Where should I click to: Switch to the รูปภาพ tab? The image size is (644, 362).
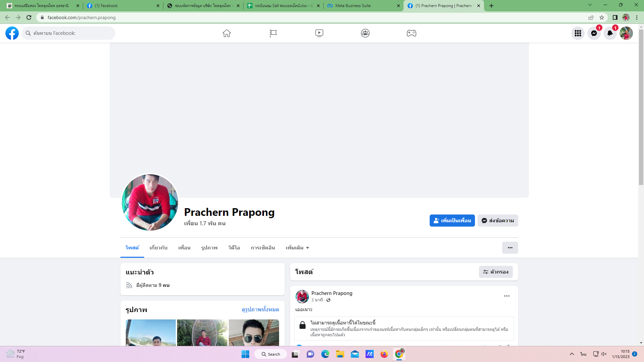(209, 248)
